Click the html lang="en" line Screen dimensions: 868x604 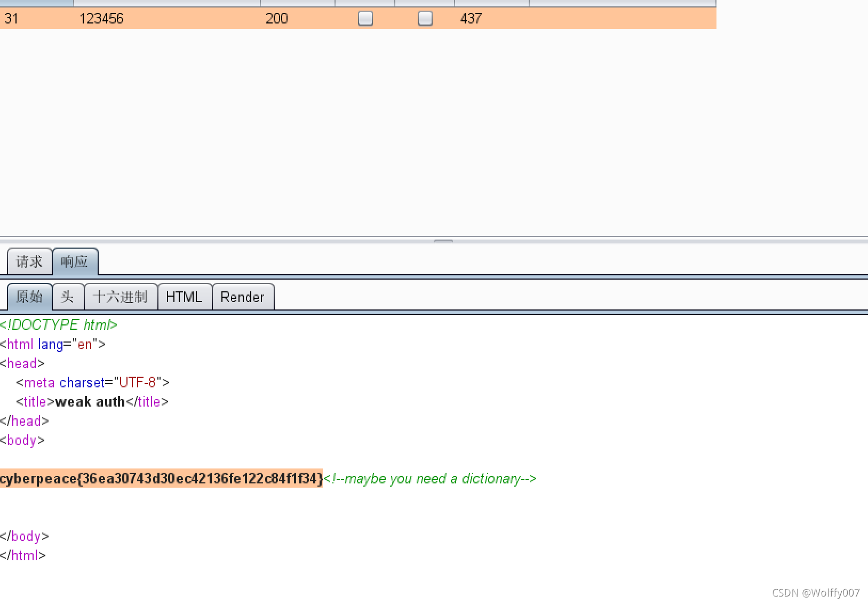[53, 344]
